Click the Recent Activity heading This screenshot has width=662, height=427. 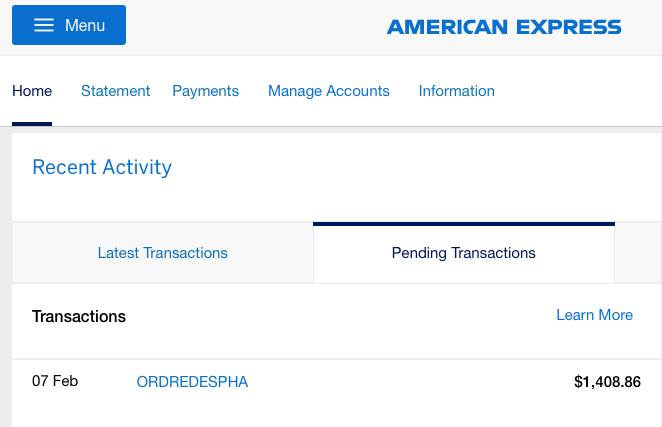pos(102,167)
